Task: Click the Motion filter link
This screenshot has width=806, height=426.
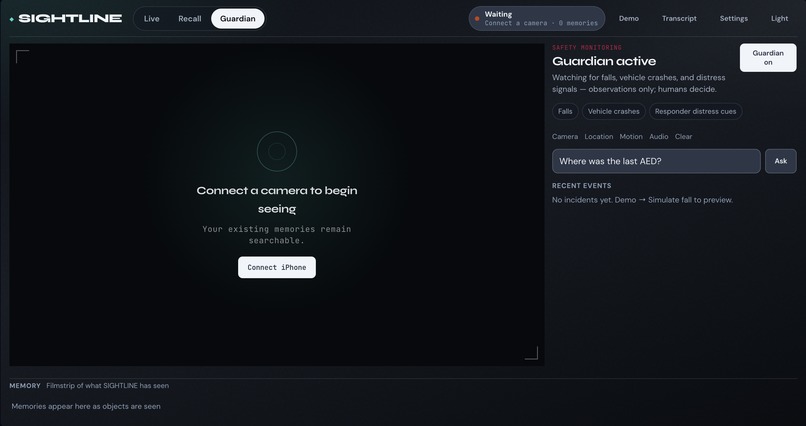Action: coord(631,137)
